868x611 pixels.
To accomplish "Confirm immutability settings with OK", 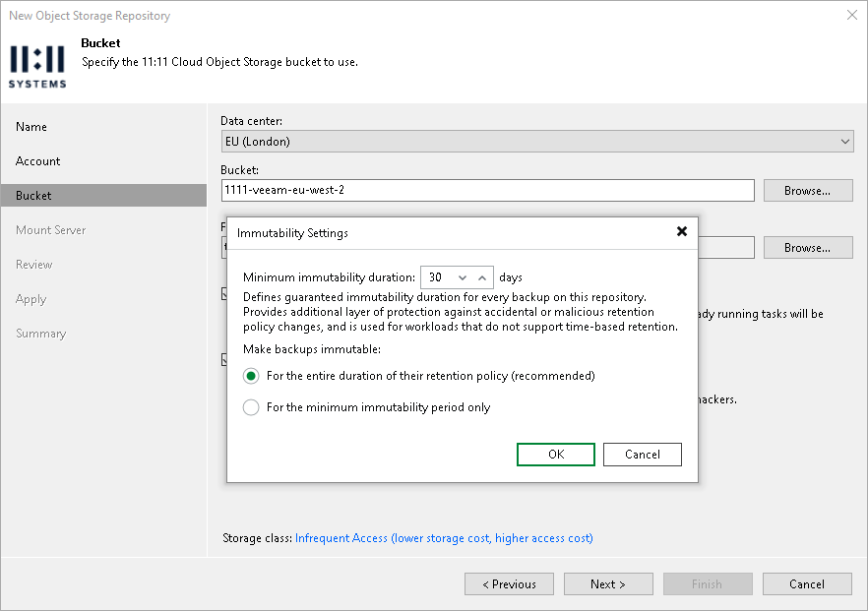I will [x=556, y=455].
